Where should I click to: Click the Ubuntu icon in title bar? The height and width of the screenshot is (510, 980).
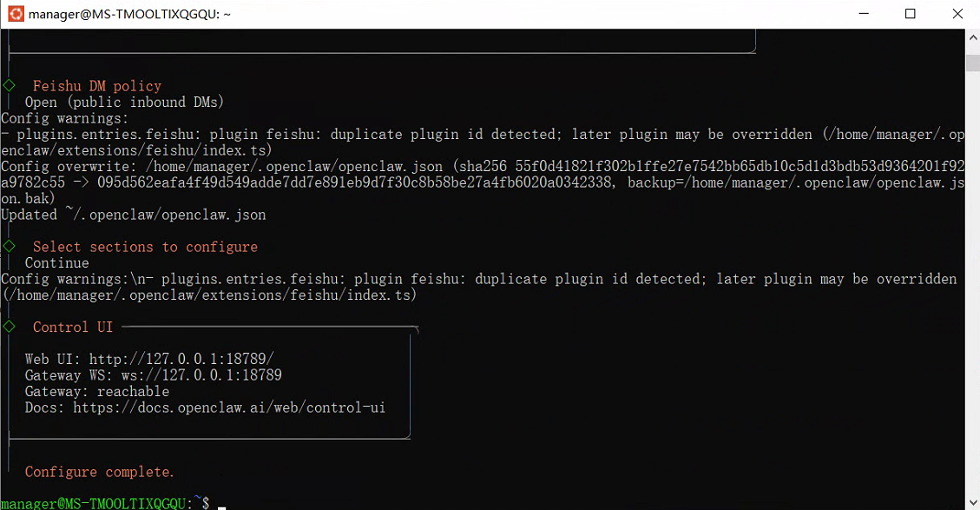(16, 14)
